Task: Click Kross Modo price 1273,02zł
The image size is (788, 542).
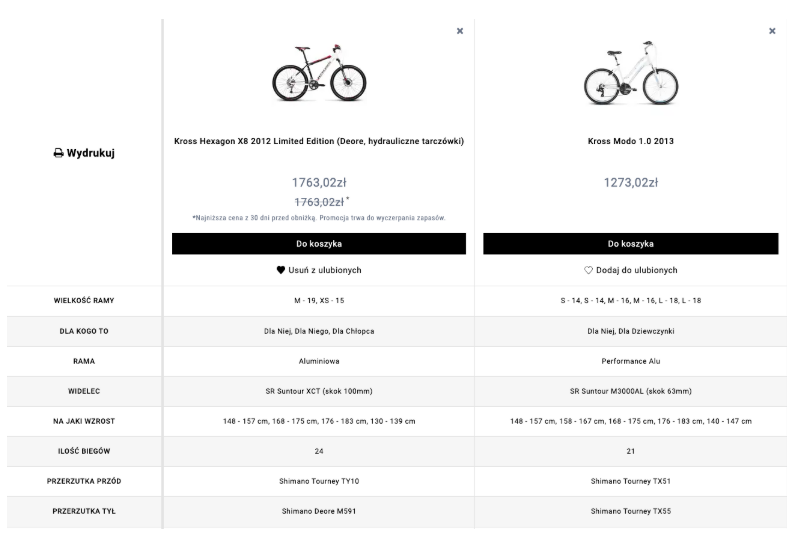Action: click(x=630, y=183)
